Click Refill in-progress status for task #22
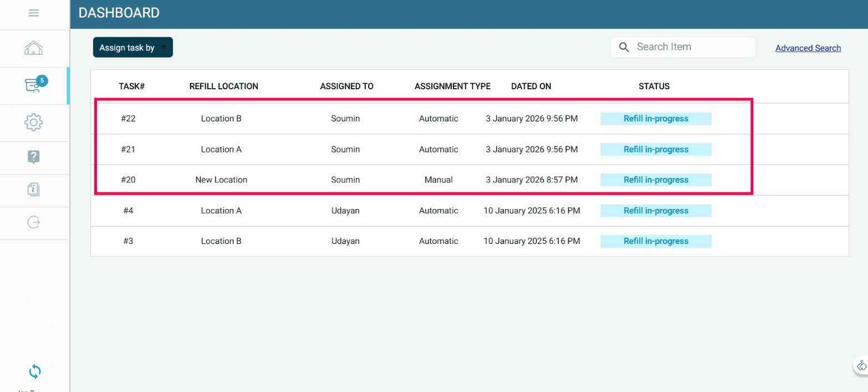Viewport: 868px width, 392px height. point(656,119)
